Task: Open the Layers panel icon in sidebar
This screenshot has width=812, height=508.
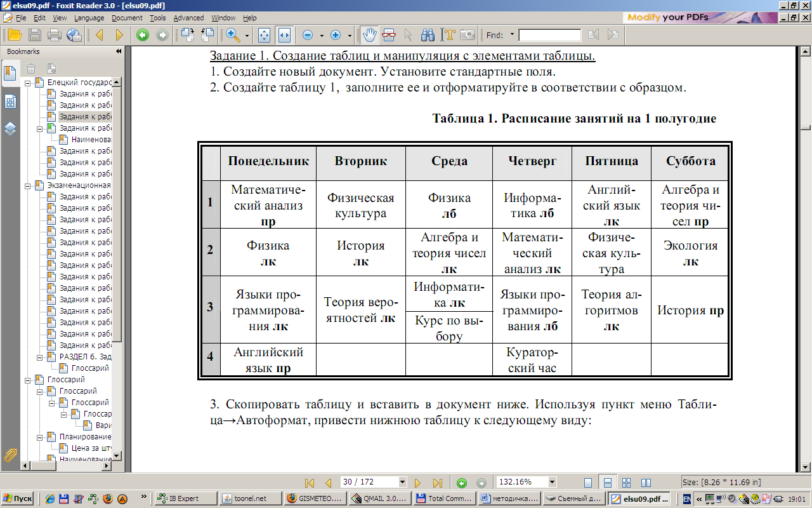Action: point(10,130)
